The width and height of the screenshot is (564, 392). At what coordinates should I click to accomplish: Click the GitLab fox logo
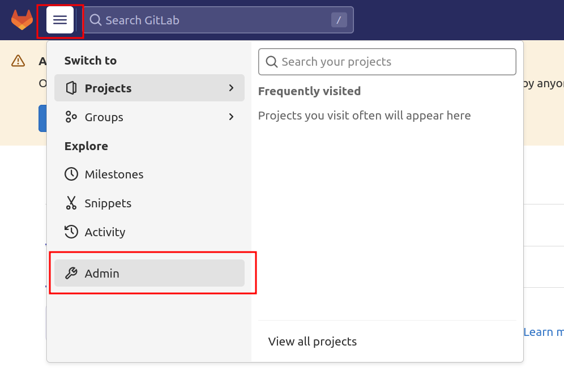(22, 20)
